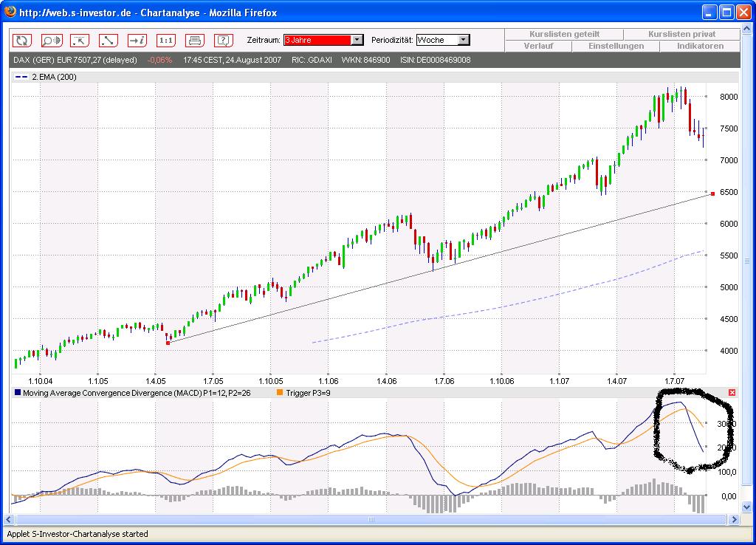Click the dark blue MACD color square
The height and width of the screenshot is (545, 756).
[x=18, y=393]
